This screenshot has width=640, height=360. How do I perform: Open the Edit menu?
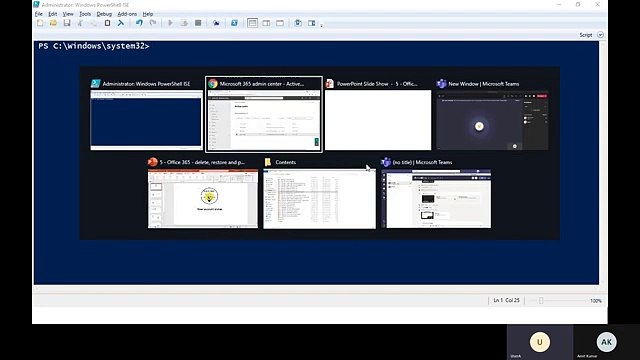pos(53,14)
